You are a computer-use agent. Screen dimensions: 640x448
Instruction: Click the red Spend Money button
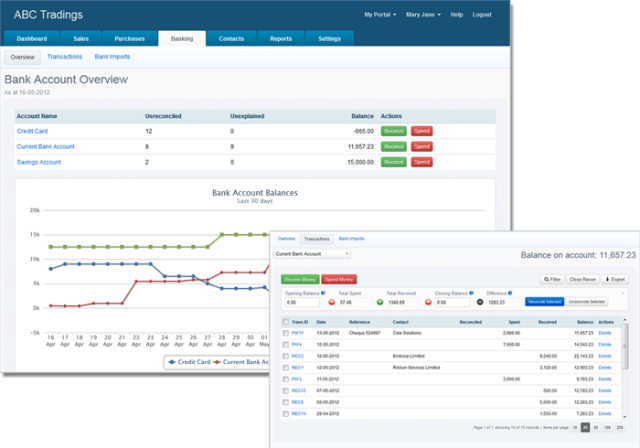click(339, 279)
